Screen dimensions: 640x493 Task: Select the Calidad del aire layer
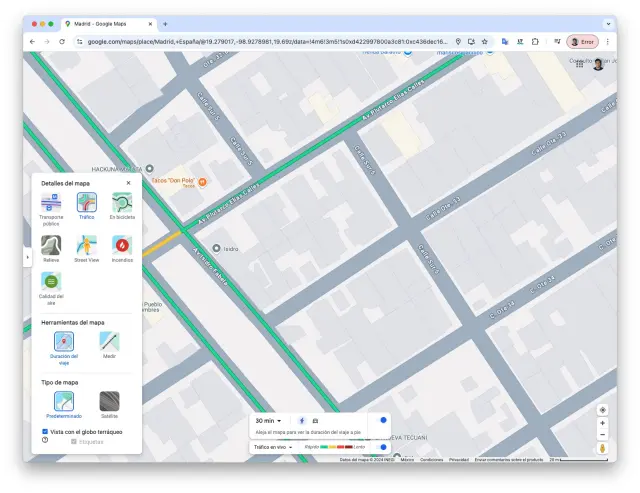tap(51, 281)
